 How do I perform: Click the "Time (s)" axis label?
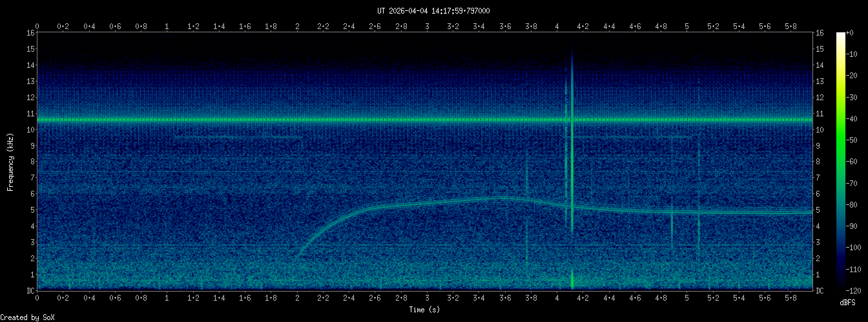(x=426, y=310)
